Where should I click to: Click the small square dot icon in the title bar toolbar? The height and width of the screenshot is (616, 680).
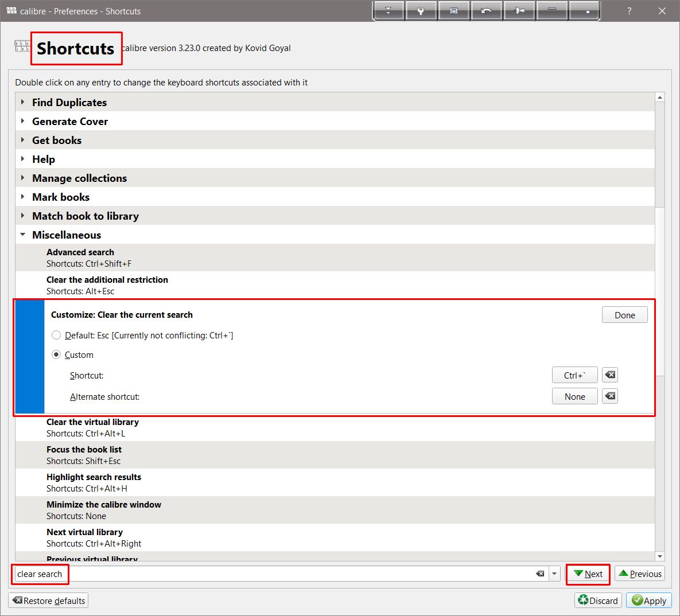coord(584,10)
